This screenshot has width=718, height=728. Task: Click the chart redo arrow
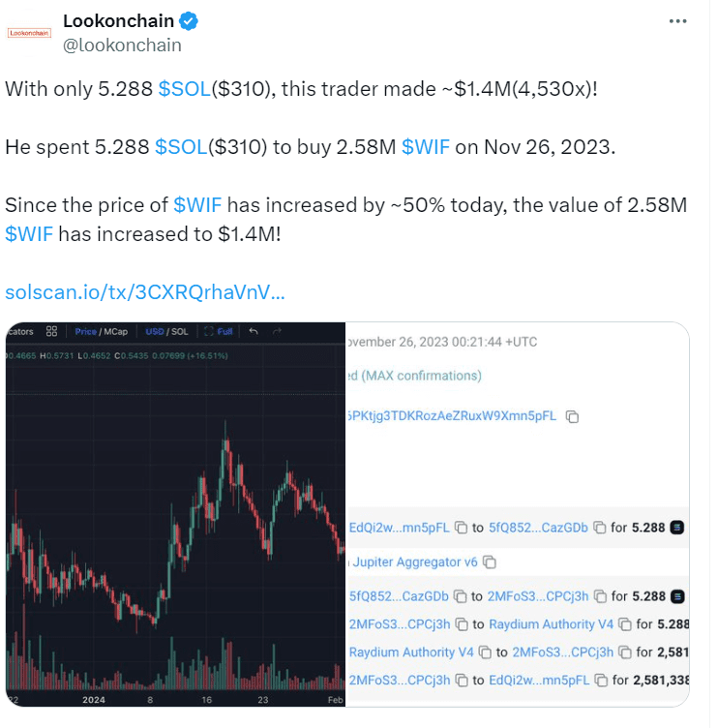[x=277, y=331]
